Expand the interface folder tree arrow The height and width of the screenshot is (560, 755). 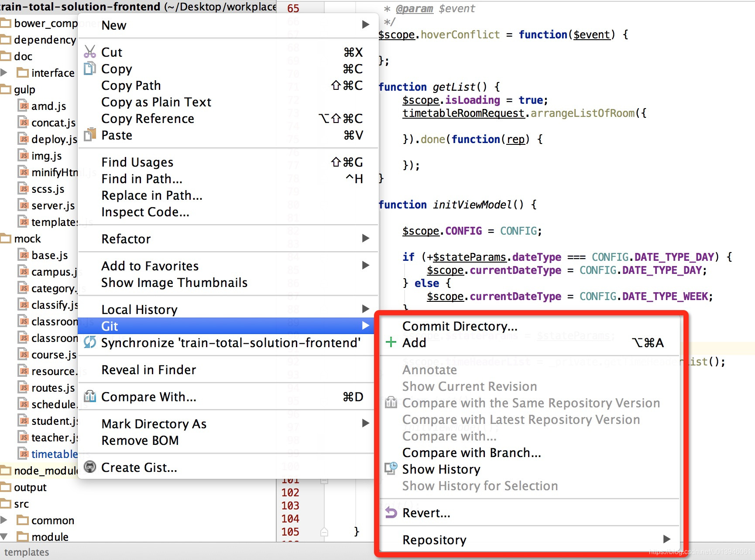(4, 72)
